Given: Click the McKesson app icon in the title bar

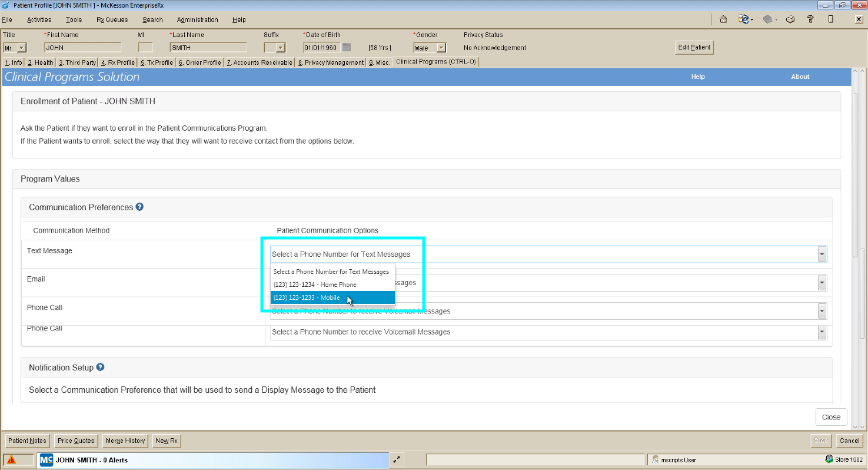Looking at the screenshot, I should [x=6, y=5].
